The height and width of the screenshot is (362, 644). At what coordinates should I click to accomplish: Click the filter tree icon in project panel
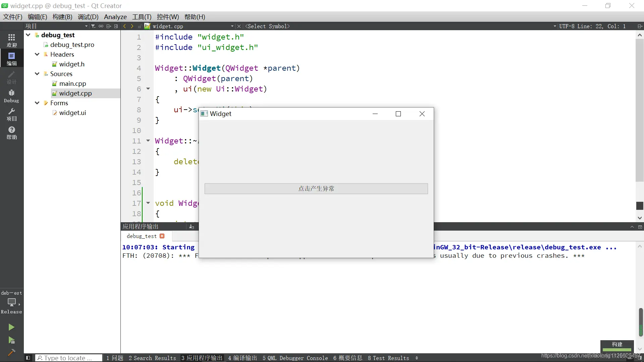coord(93,26)
